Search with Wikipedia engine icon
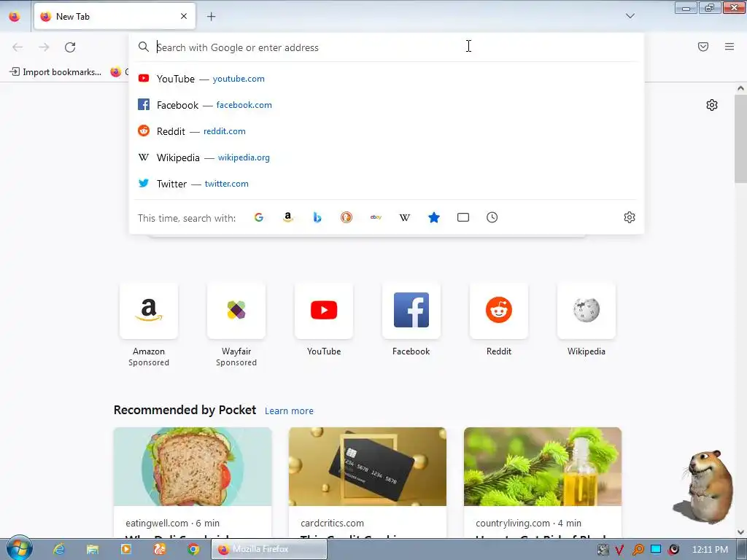 [x=404, y=217]
